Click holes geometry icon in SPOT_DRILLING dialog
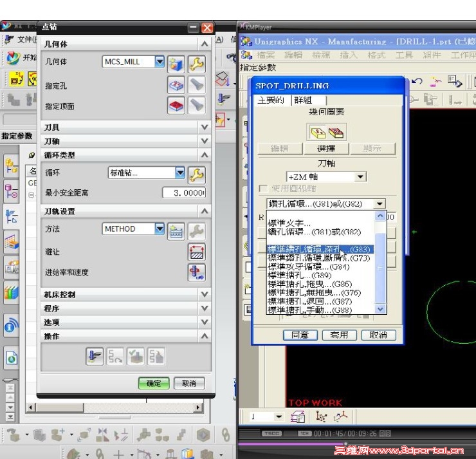The height and width of the screenshot is (459, 476). [x=318, y=133]
